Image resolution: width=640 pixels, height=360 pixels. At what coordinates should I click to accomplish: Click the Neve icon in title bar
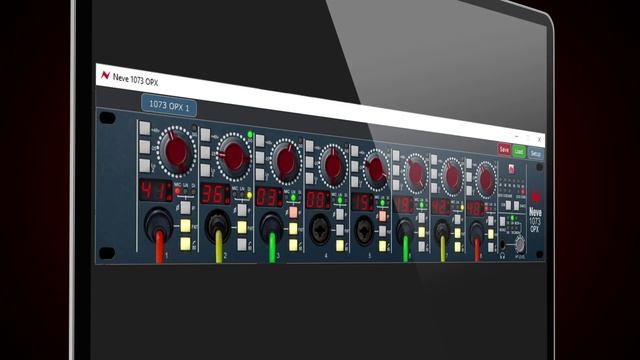pos(105,75)
